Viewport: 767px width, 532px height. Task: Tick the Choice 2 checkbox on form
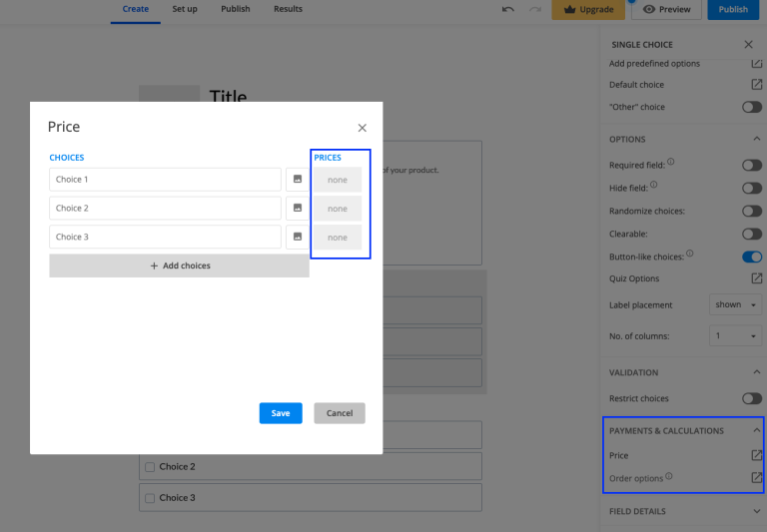tap(150, 467)
